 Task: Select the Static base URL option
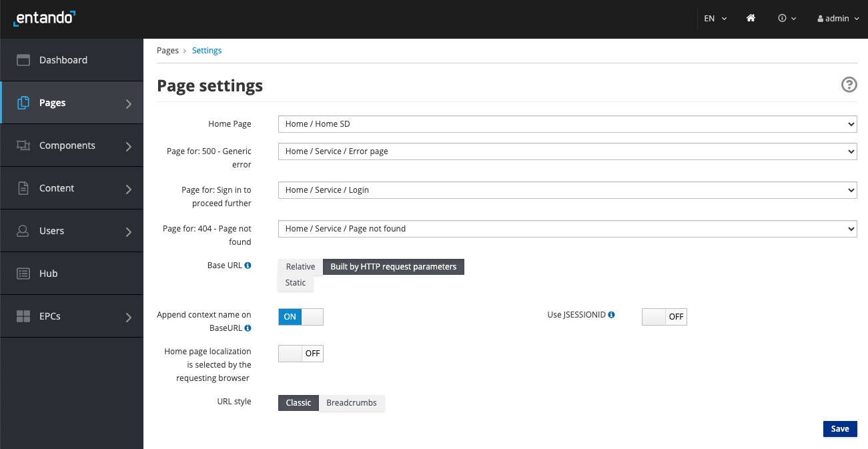296,282
